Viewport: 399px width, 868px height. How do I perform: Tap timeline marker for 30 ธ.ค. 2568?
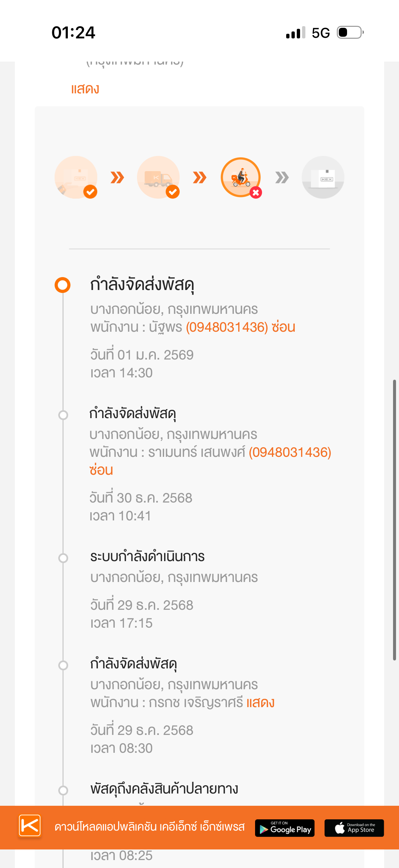[x=63, y=415]
